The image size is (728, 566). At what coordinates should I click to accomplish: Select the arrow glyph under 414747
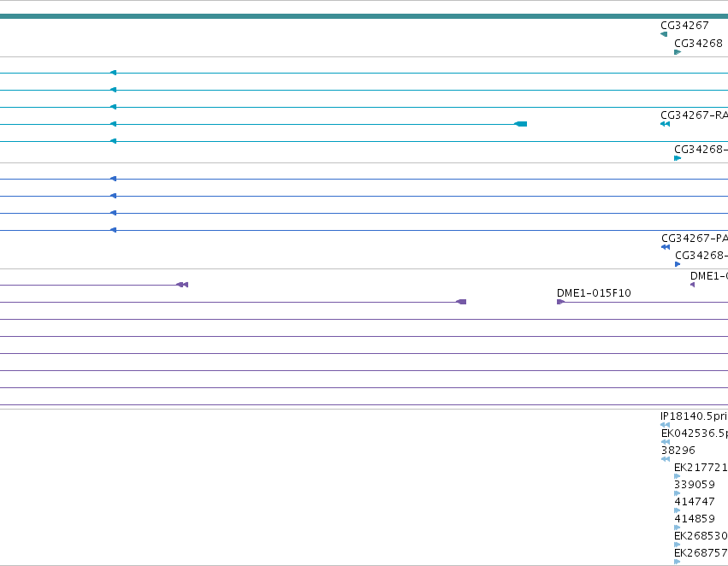pos(677,510)
